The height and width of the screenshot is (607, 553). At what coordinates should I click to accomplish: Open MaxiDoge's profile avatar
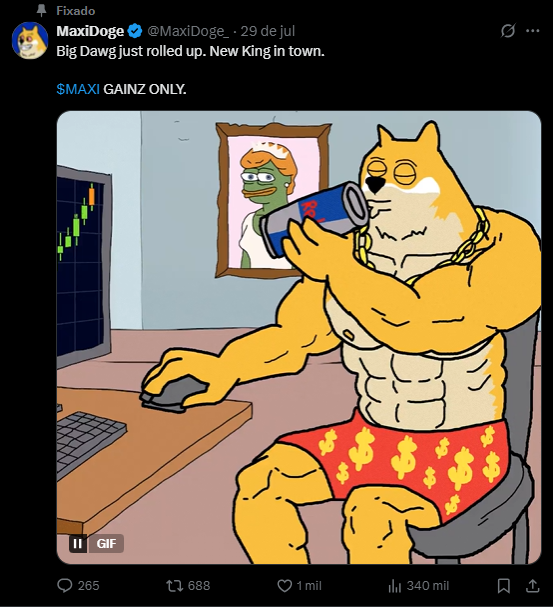pyautogui.click(x=30, y=40)
